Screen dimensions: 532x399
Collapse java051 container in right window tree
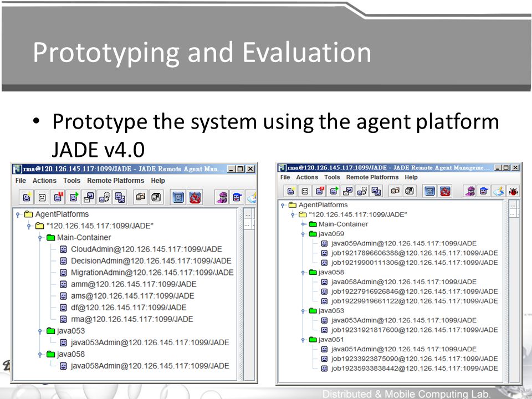point(303,340)
